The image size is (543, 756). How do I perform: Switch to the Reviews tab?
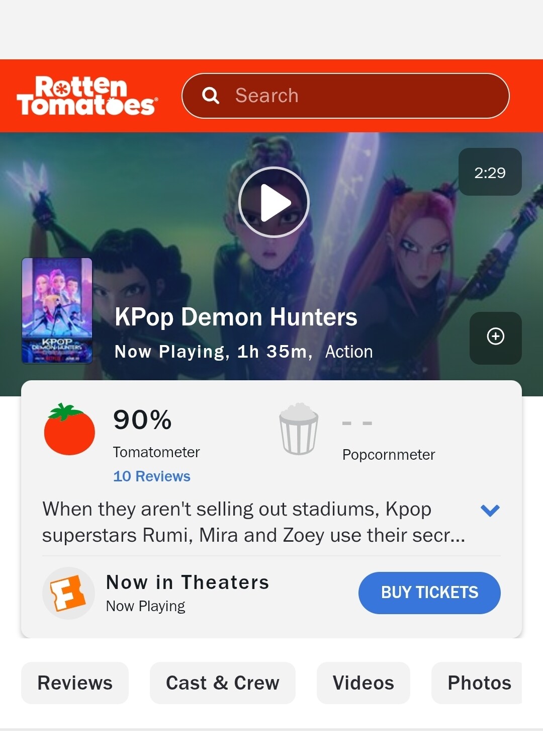(x=75, y=683)
